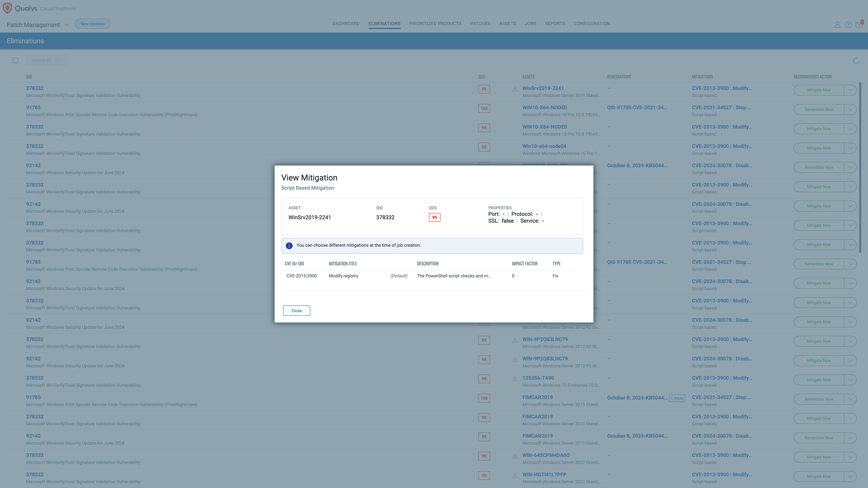Click the info icon in the View Mitigation dialog
This screenshot has height=488, width=868.
tap(289, 246)
